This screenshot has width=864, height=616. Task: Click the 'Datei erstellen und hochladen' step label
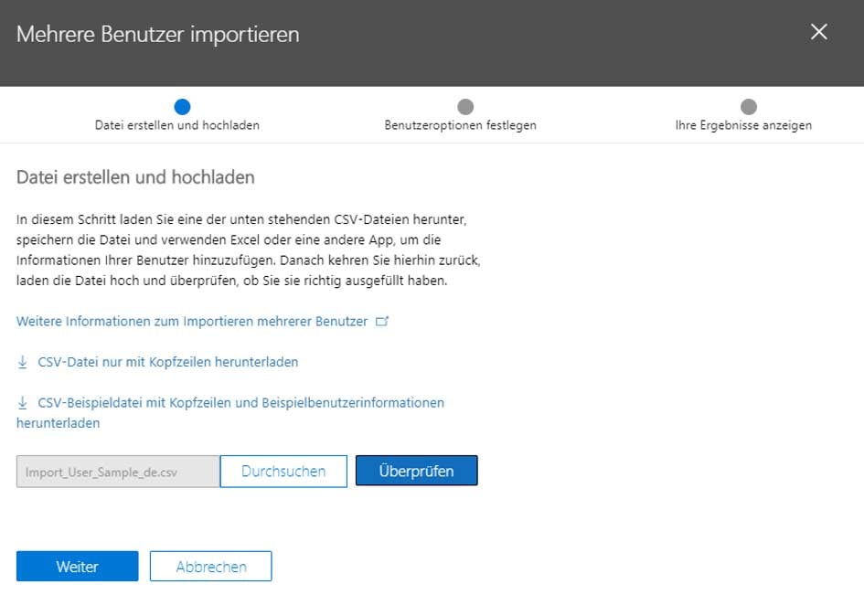(176, 125)
